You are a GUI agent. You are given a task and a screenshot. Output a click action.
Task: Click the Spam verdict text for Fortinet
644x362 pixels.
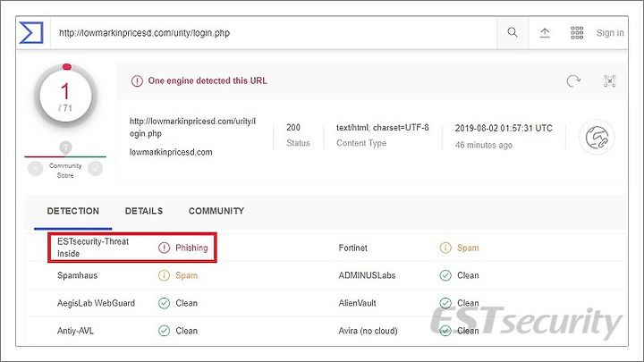468,248
